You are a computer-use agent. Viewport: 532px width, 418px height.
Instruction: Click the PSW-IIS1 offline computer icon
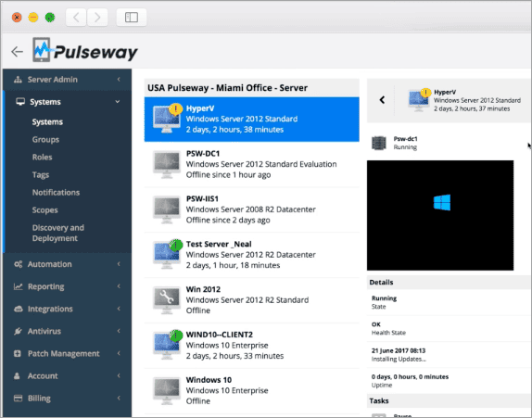(x=166, y=209)
